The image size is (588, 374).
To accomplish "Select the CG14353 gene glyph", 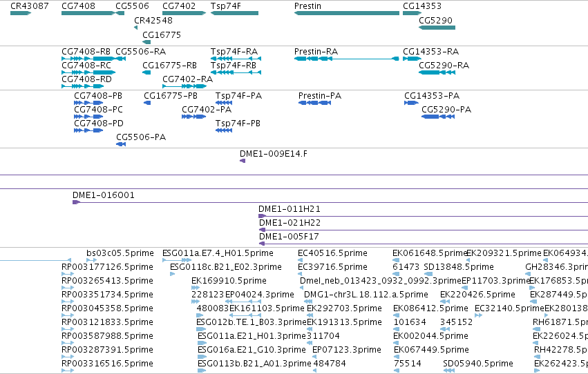I will coord(412,13).
